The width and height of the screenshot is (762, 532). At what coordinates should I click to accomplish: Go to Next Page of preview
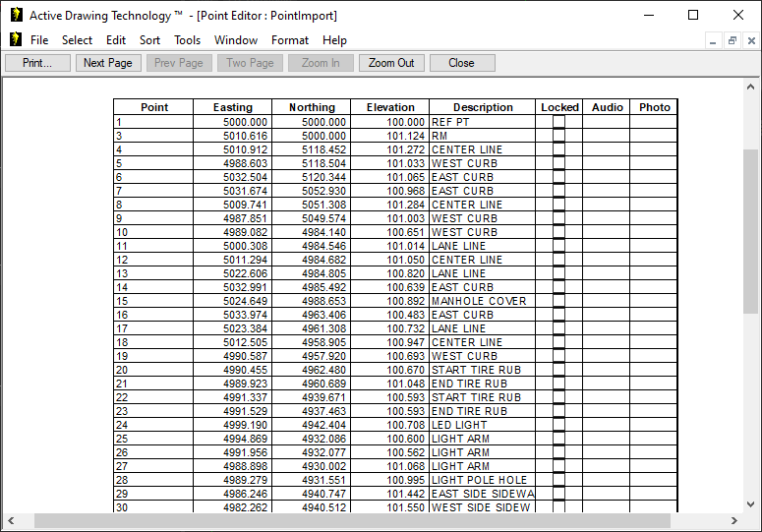click(107, 63)
